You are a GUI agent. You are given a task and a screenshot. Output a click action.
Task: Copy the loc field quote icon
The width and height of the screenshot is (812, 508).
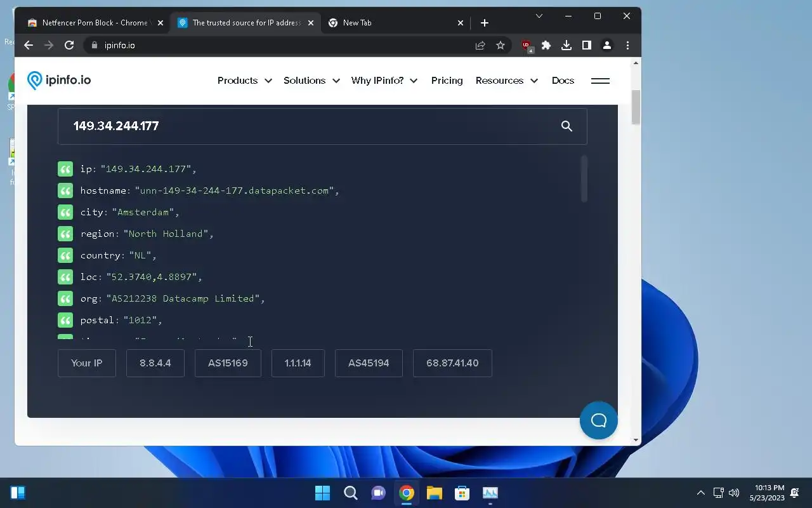point(65,277)
